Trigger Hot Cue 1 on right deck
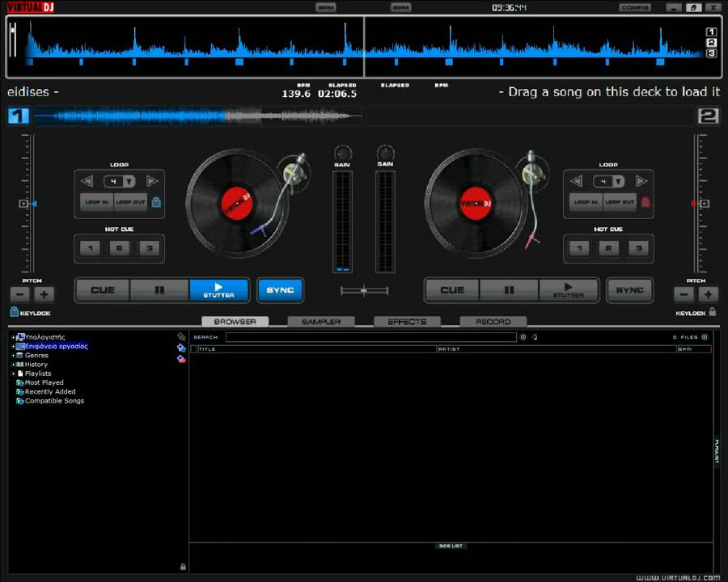Screen dimensions: 728x582 (x=579, y=248)
